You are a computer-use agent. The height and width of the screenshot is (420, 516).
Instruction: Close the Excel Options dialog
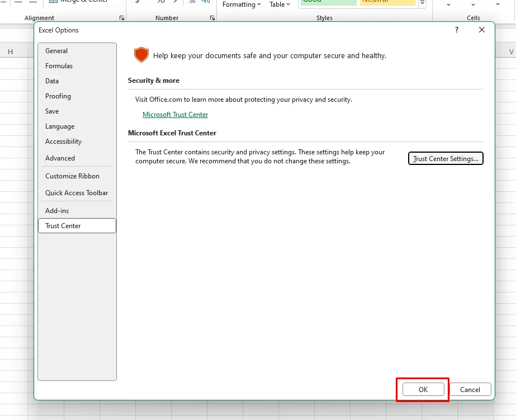tap(482, 30)
